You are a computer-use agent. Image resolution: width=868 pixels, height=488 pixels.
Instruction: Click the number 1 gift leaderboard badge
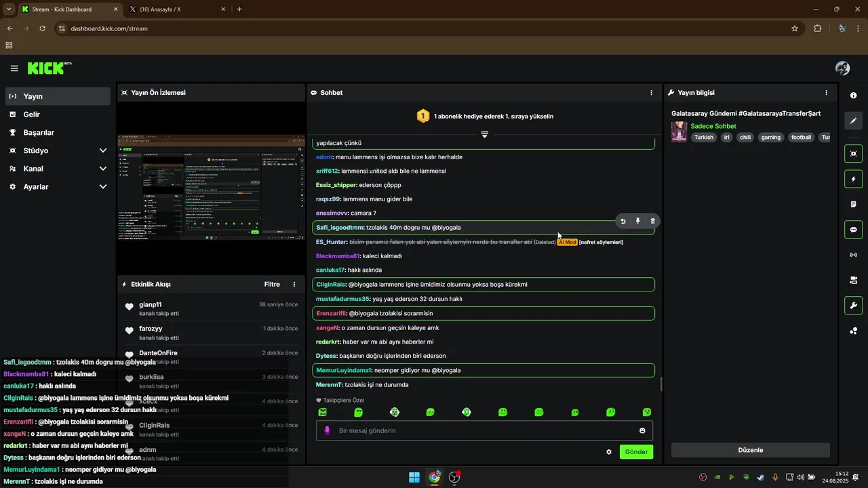point(423,116)
